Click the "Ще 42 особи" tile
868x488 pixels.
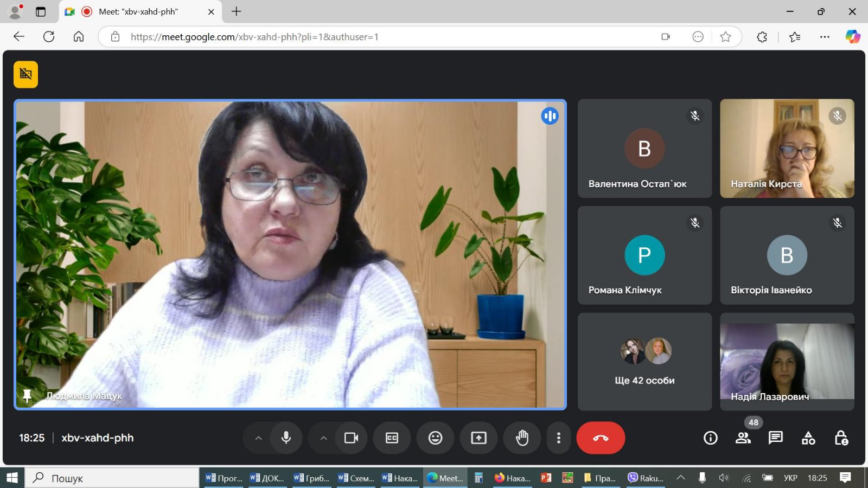(x=644, y=362)
